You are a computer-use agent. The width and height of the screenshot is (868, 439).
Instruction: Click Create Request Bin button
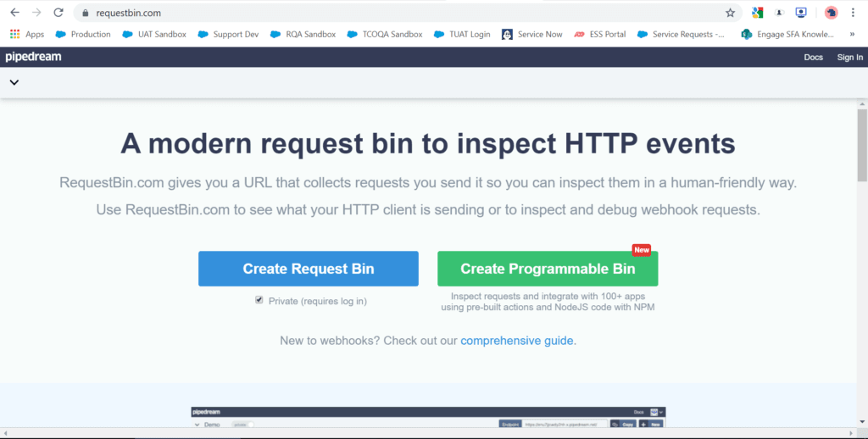pos(309,269)
